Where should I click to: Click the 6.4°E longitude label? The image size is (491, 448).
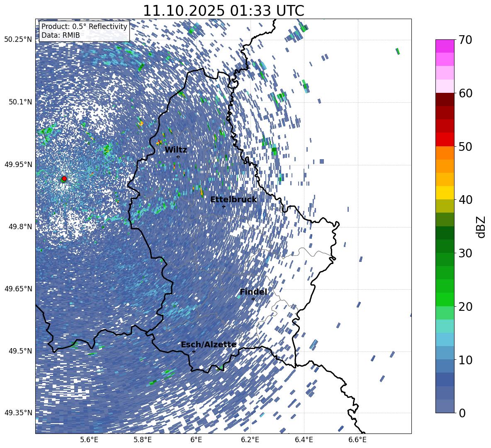304,440
